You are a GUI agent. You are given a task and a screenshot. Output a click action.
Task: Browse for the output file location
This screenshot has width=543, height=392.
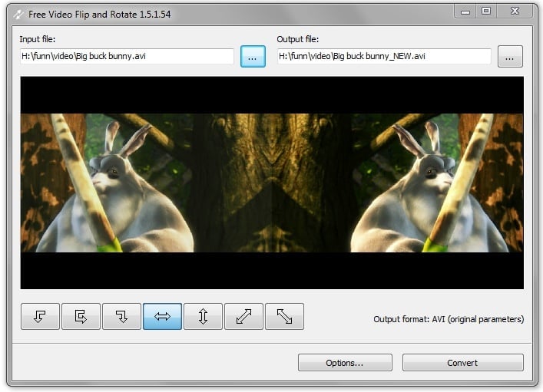(x=510, y=57)
